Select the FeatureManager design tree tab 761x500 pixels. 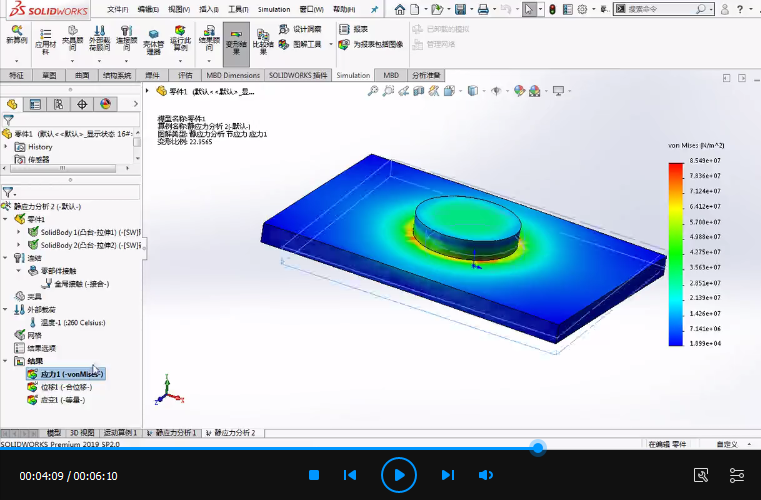pos(12,104)
